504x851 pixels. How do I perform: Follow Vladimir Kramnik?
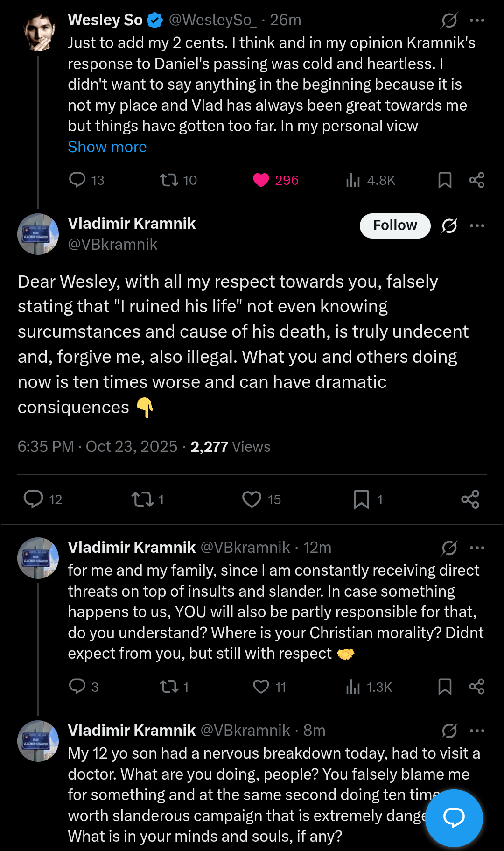395,226
